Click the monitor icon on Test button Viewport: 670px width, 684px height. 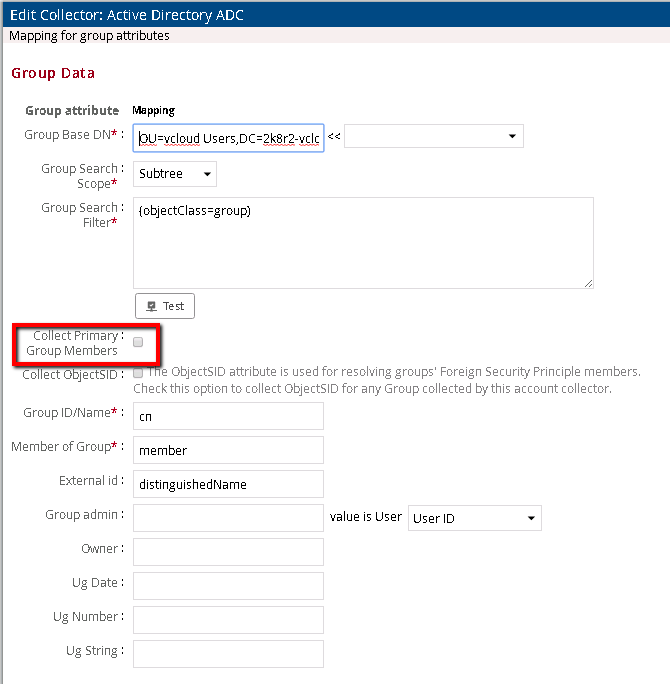pos(151,306)
